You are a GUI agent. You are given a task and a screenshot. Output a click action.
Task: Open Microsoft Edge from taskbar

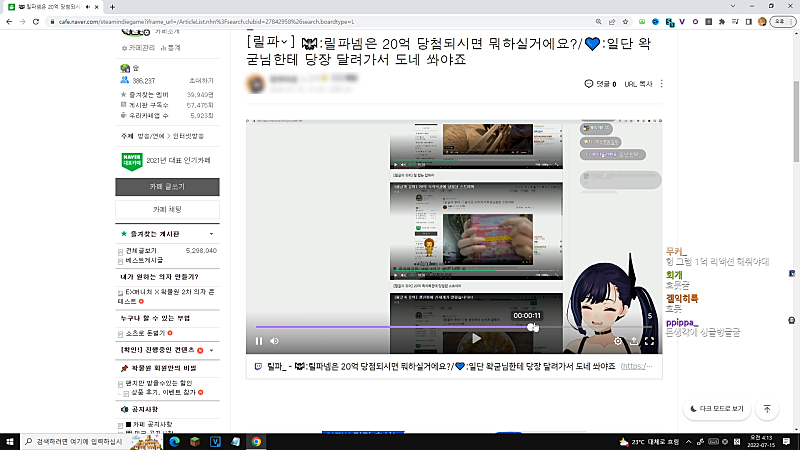tap(174, 441)
